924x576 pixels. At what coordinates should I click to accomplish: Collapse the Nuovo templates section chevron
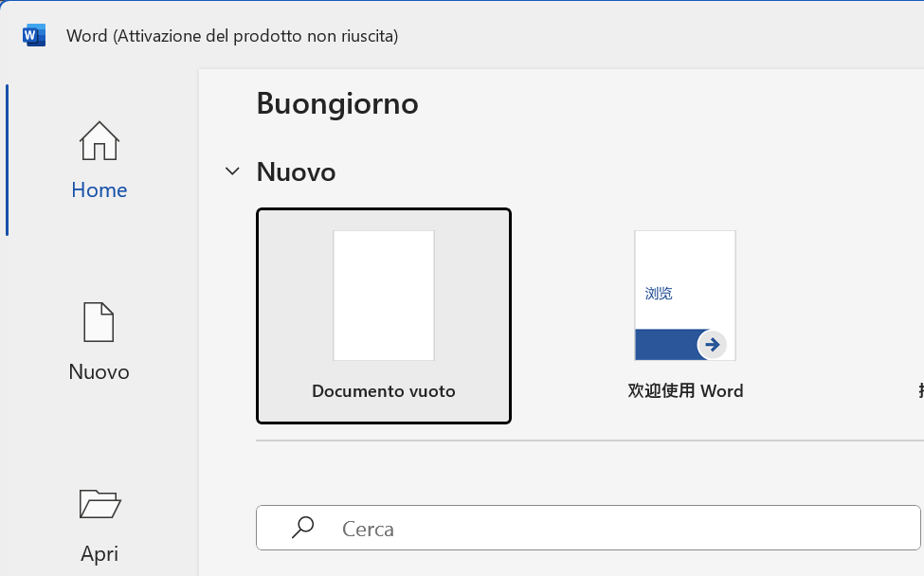click(x=233, y=171)
